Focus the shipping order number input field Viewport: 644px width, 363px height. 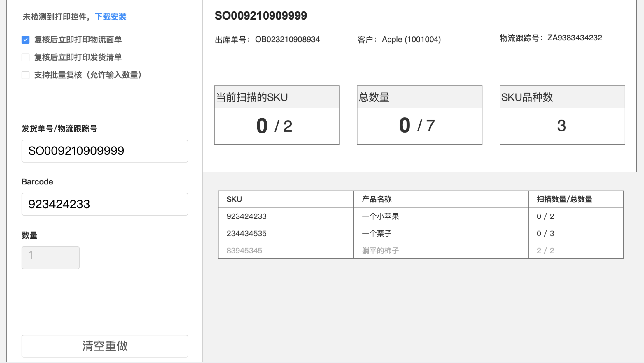coord(105,151)
